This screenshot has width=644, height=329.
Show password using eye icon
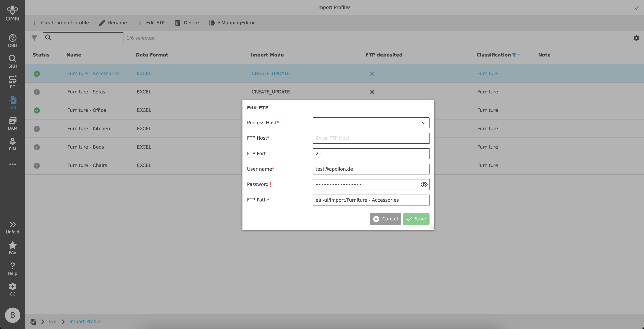point(424,185)
